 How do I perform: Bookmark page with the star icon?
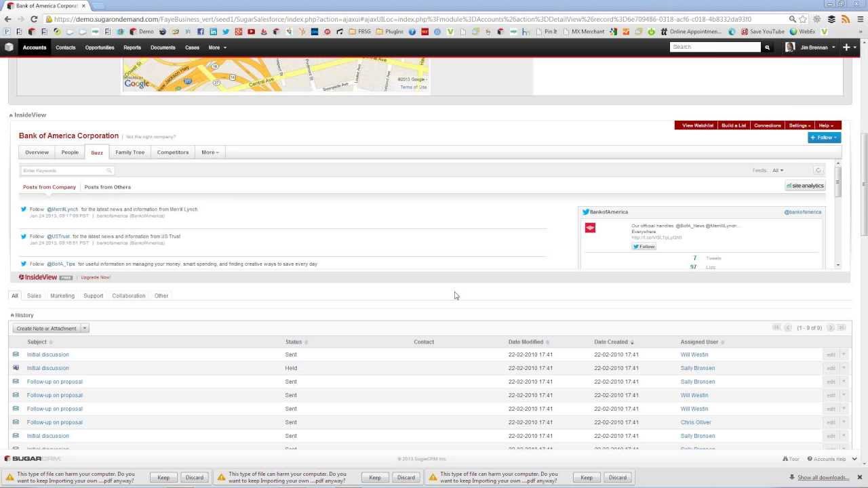(x=804, y=20)
